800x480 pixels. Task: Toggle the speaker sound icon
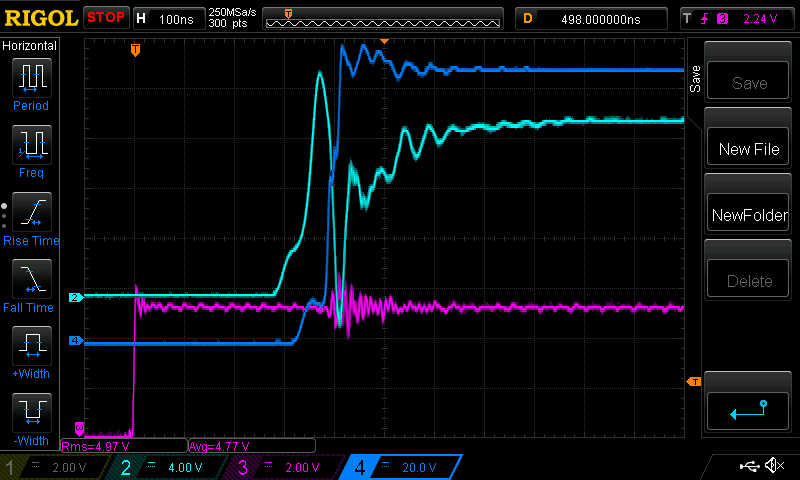[x=773, y=466]
